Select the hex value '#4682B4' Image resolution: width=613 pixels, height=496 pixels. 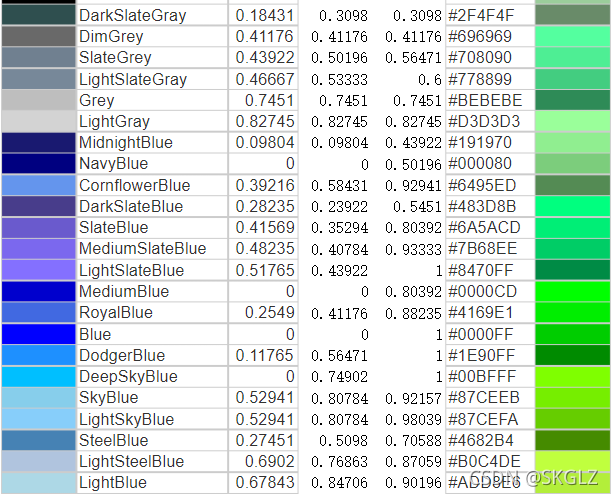click(x=481, y=440)
